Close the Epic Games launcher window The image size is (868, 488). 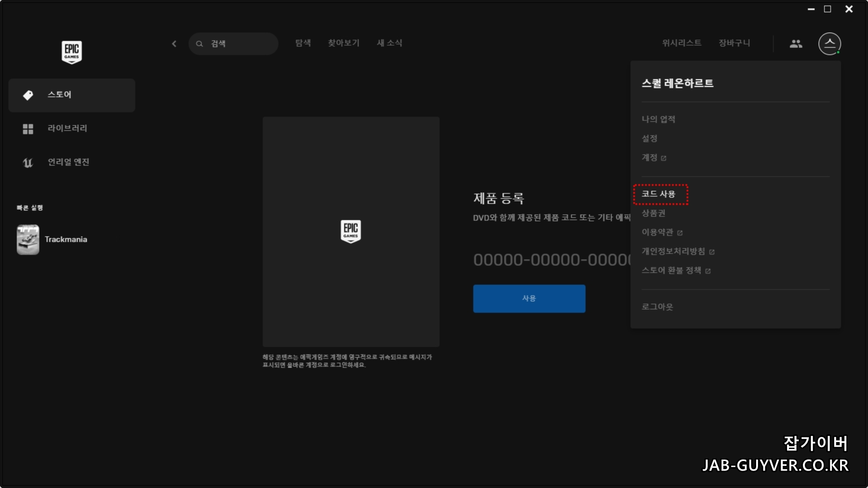(849, 9)
